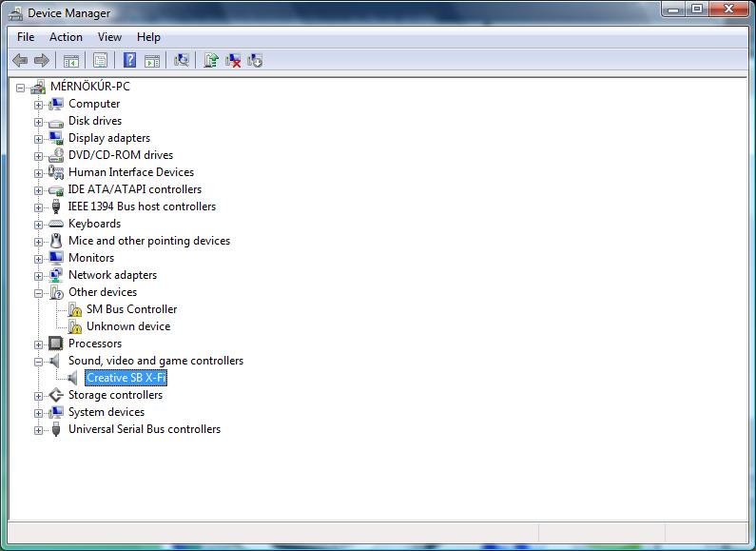This screenshot has height=551, width=756.
Task: Click the Network adapters category icon
Action: [x=56, y=275]
